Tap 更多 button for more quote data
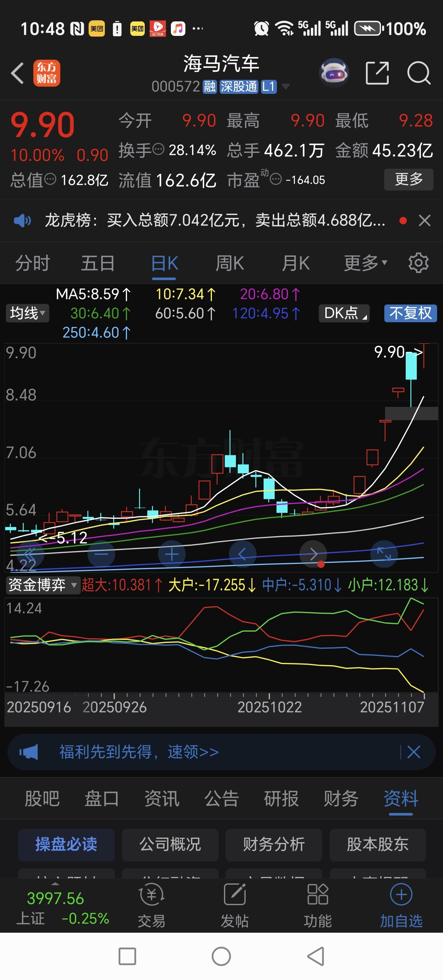443x980 pixels. tap(409, 179)
